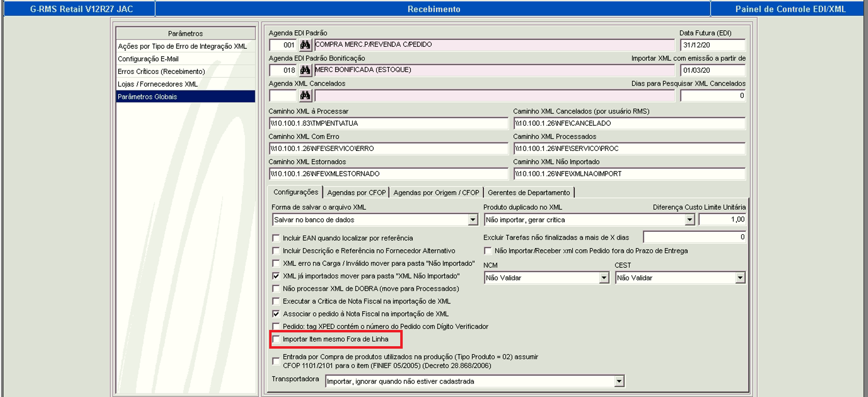
Task: Switch to the Configurações tab
Action: 296,192
